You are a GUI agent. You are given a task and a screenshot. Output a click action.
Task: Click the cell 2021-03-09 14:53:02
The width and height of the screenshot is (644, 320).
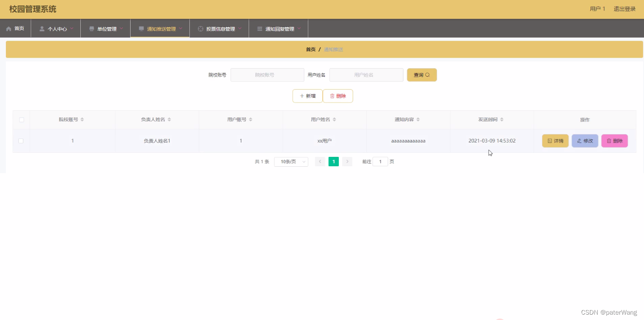coord(492,141)
